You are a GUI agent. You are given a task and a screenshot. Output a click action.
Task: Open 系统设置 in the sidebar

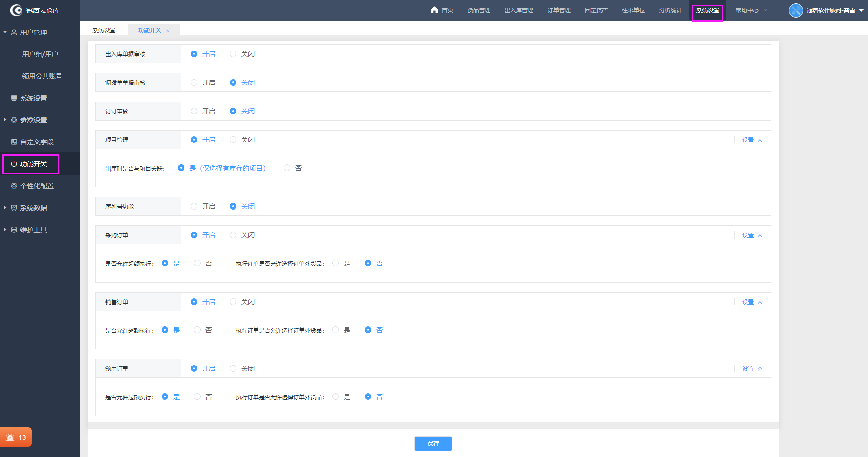[33, 98]
